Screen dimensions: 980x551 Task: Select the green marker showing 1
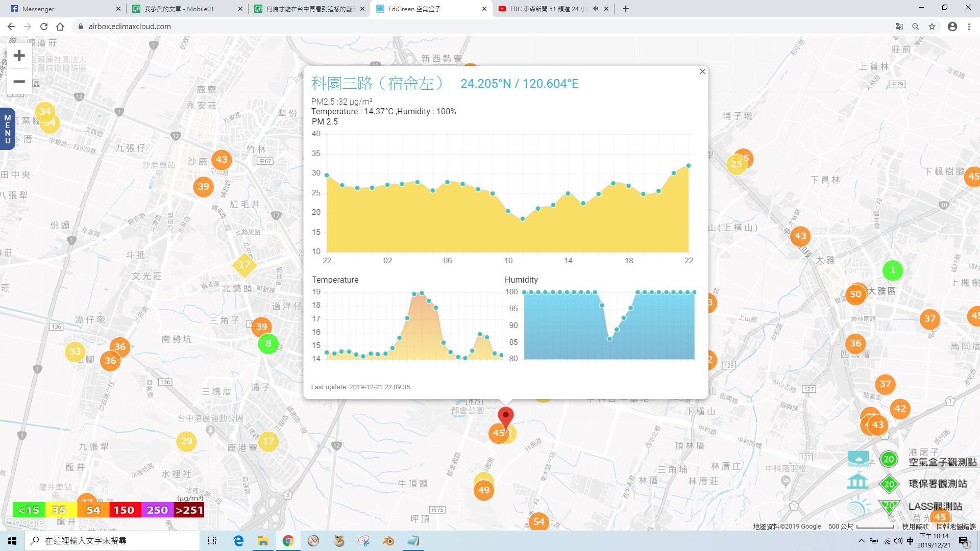click(x=892, y=270)
